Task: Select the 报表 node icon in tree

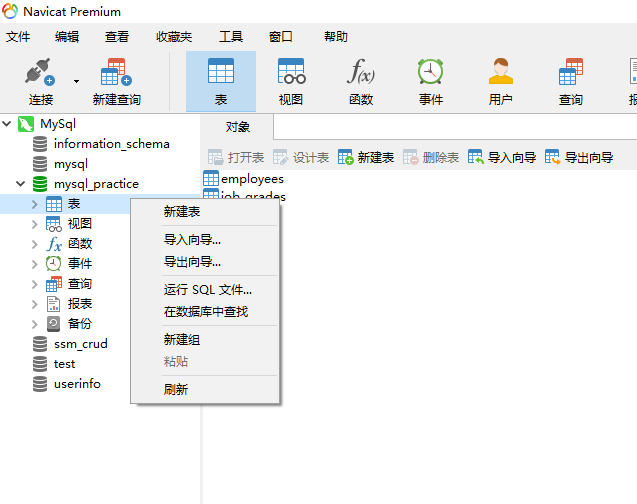Action: tap(54, 304)
